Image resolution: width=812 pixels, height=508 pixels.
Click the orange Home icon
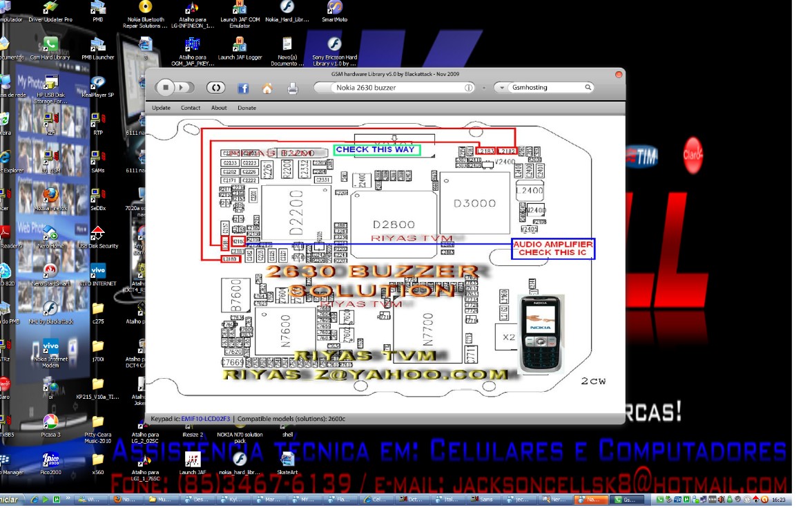point(267,88)
